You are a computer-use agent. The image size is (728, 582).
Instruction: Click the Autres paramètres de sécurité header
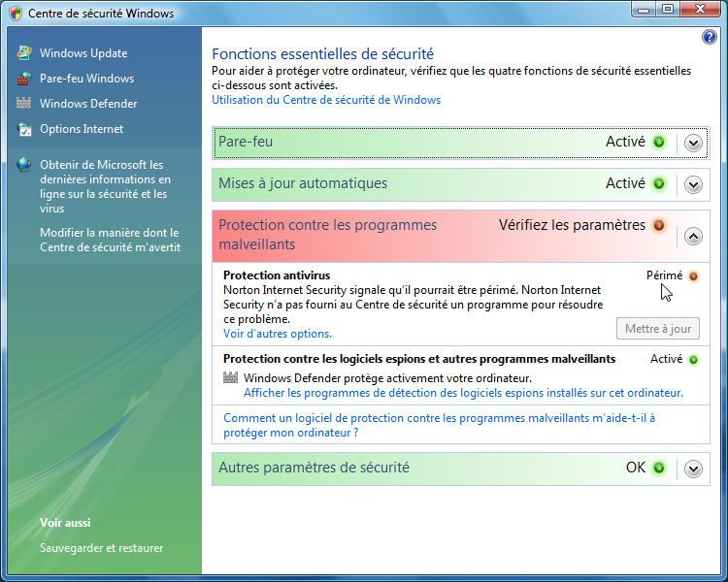(x=460, y=469)
